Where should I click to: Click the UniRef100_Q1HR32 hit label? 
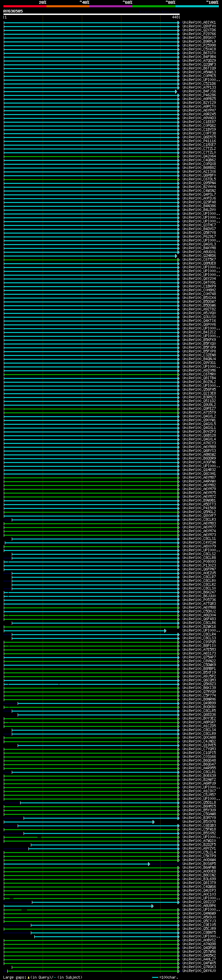[199, 470]
